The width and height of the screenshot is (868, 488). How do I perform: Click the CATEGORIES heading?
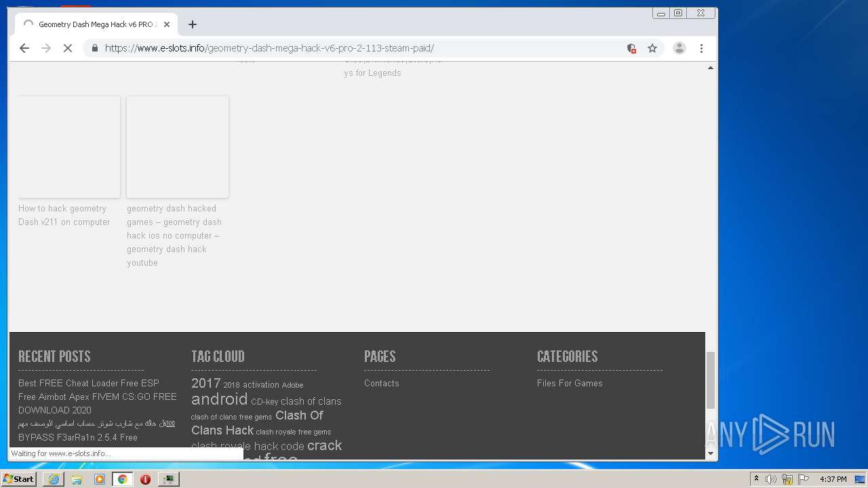tap(568, 357)
